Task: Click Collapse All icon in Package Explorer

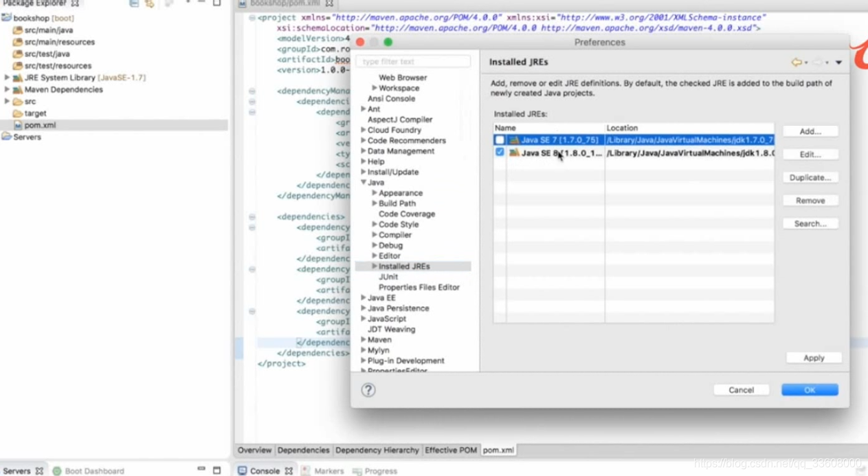Action: pyautogui.click(x=134, y=3)
